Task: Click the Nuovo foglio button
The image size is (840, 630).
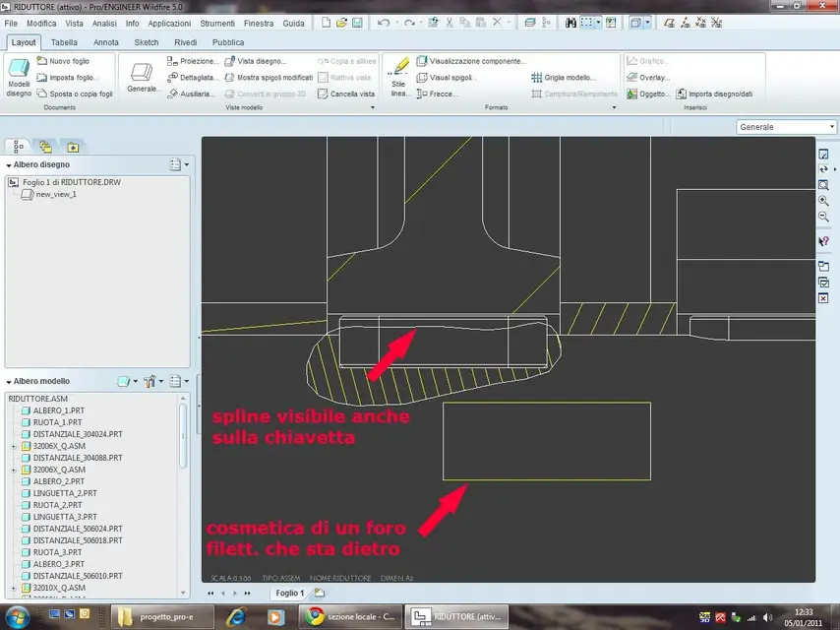Action: [x=63, y=61]
